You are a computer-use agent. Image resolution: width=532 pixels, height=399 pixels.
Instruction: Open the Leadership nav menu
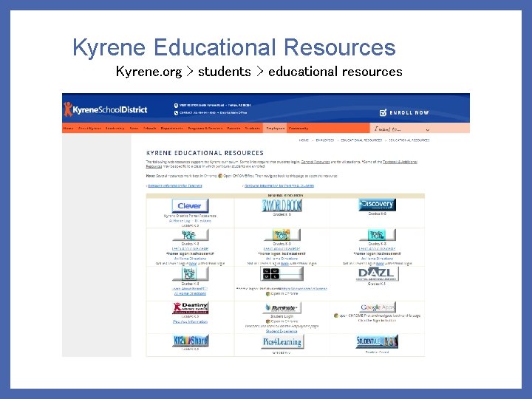click(x=115, y=129)
